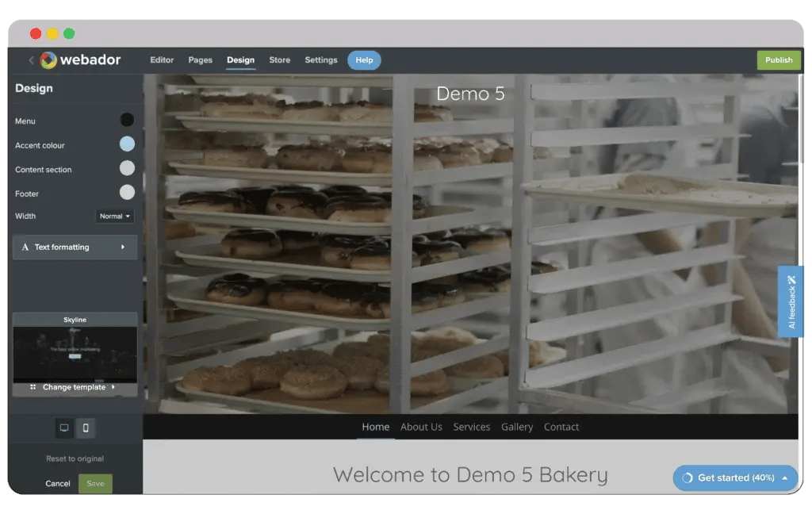Viewport: 812px width, 514px height.
Task: Click the Help button
Action: pyautogui.click(x=364, y=60)
